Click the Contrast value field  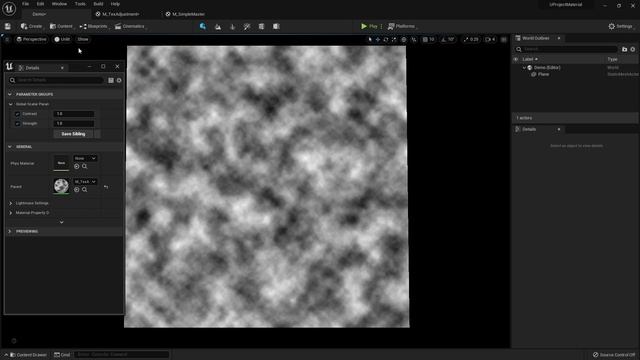coord(74,114)
